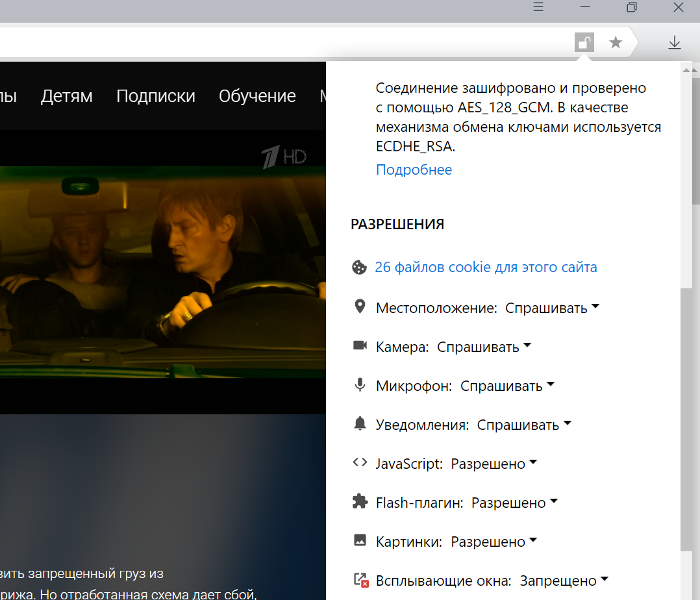Open Местоположение permission dropdown
700x600 pixels.
click(552, 308)
